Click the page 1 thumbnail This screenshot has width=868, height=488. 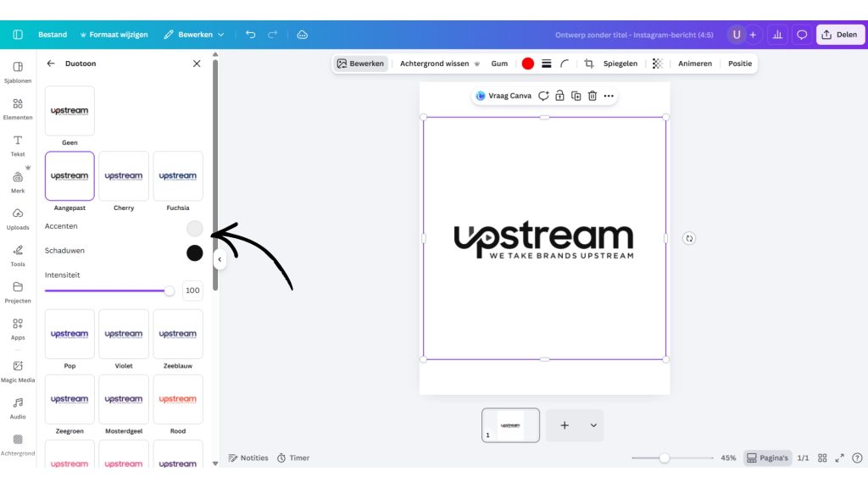pos(510,425)
